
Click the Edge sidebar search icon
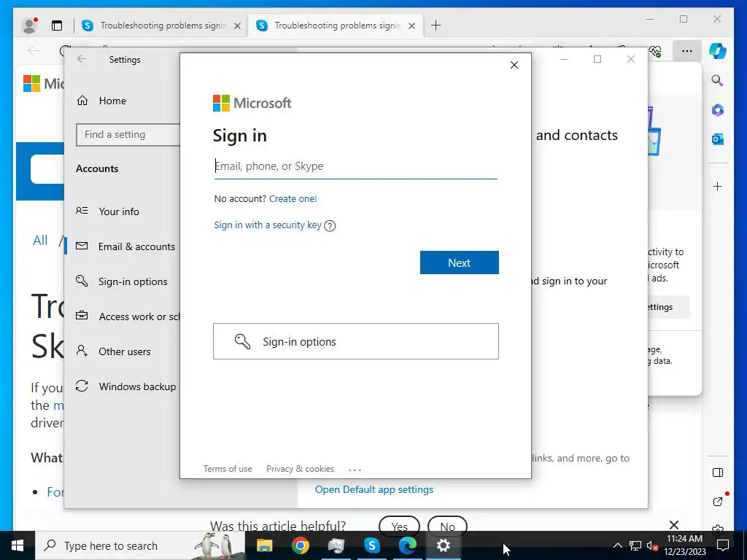point(718,80)
